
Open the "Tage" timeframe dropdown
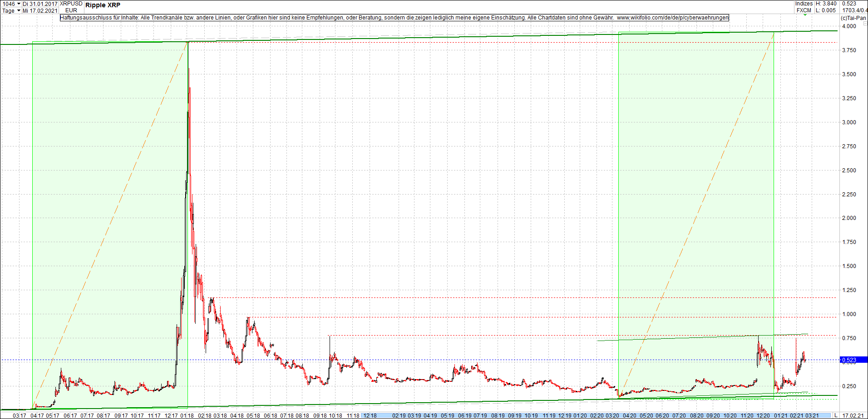point(19,10)
